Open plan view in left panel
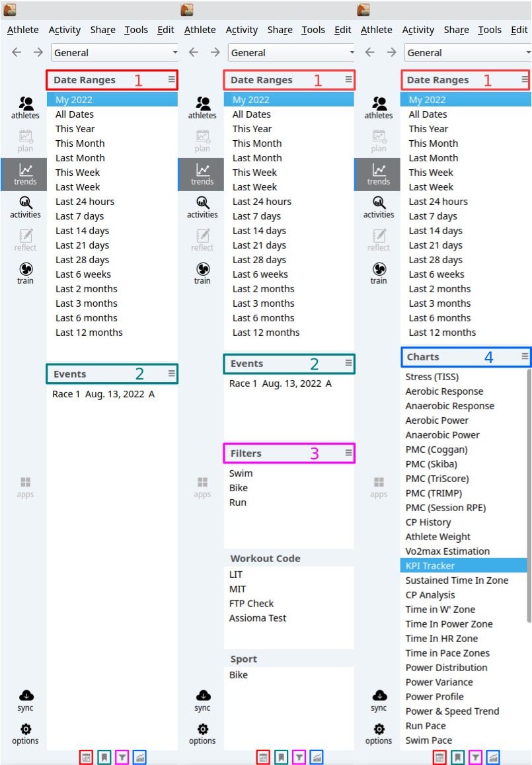 coord(25,141)
